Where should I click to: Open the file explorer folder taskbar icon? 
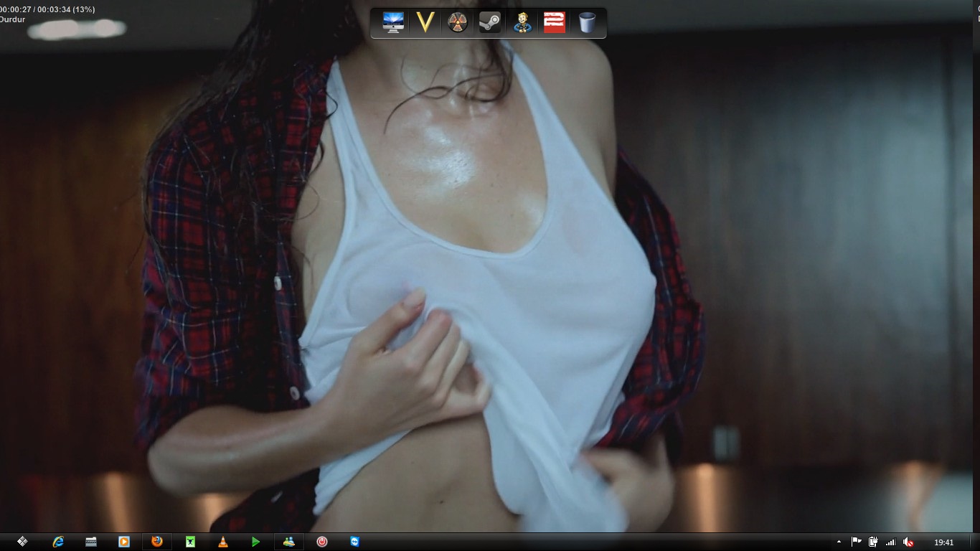[x=91, y=542]
